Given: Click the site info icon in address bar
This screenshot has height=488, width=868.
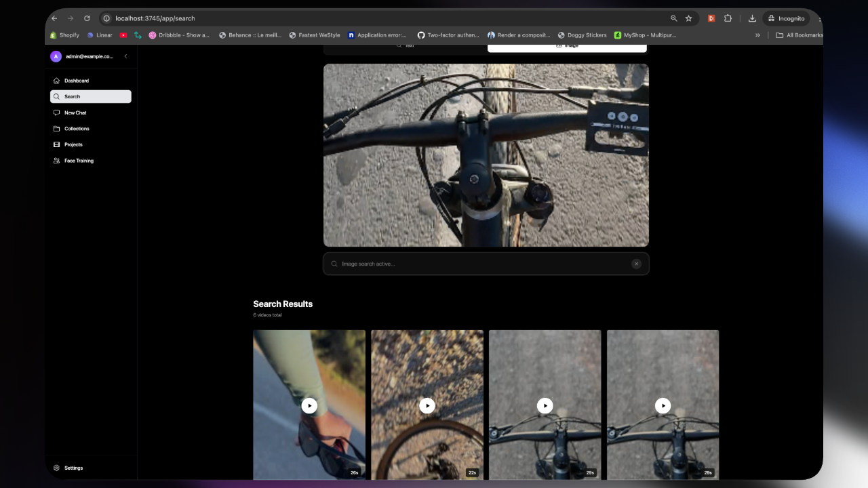Looking at the screenshot, I should [x=106, y=18].
